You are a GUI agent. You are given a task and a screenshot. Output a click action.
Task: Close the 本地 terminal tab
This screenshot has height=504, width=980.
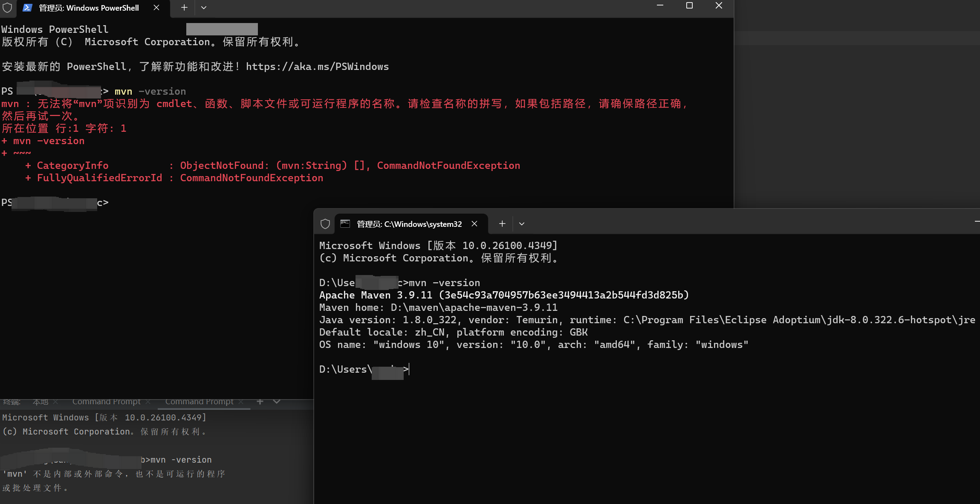pos(55,402)
